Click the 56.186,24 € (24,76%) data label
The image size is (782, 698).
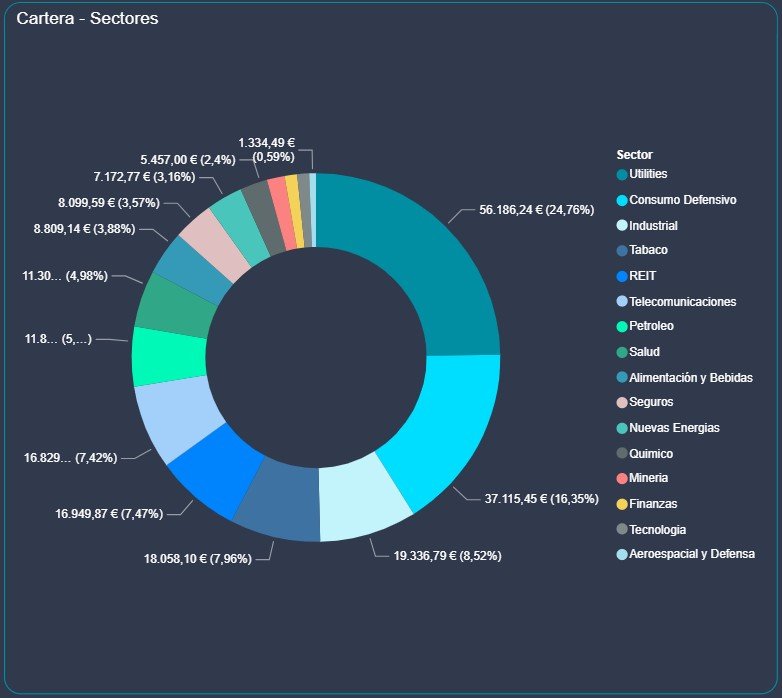(541, 210)
